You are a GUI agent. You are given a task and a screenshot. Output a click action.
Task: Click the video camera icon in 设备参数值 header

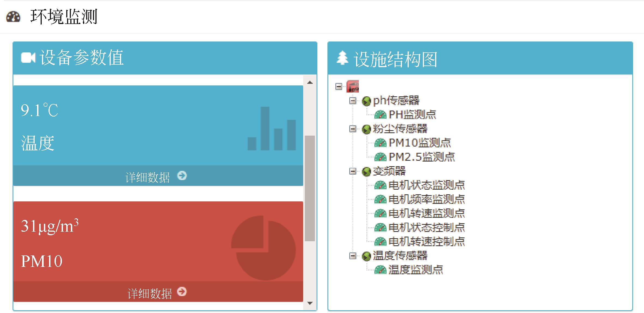28,58
